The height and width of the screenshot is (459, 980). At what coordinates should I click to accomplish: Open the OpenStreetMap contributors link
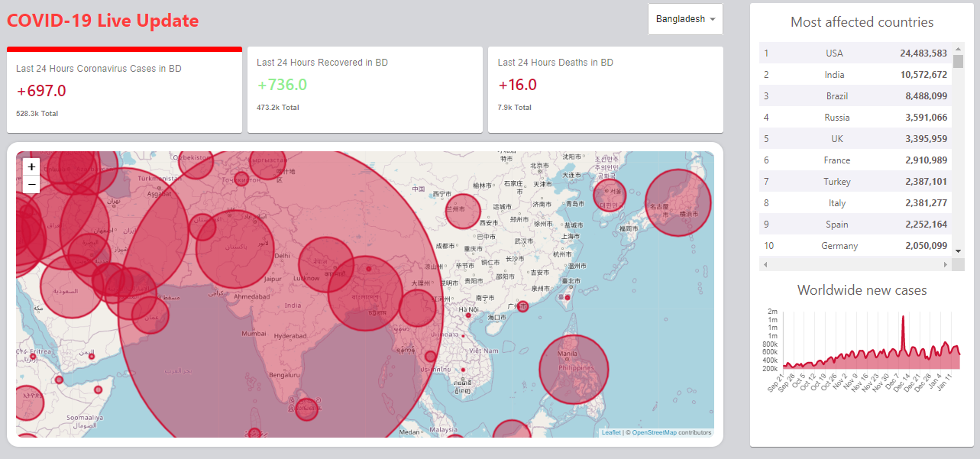[654, 432]
